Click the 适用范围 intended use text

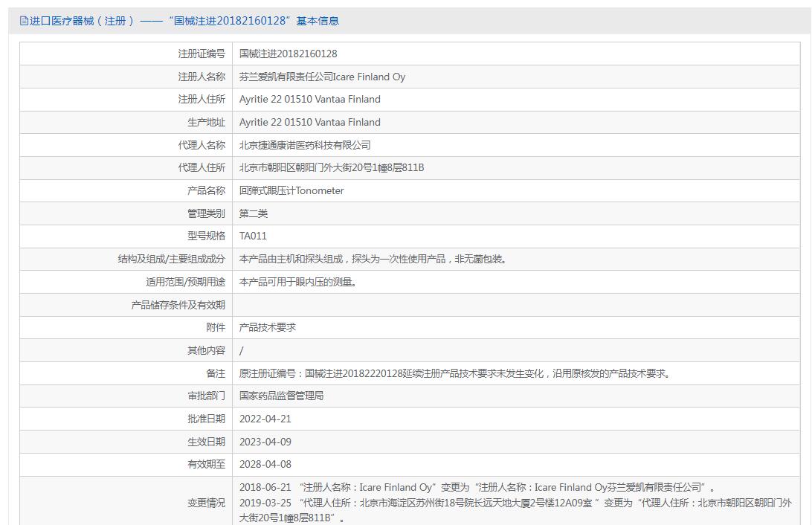click(x=297, y=282)
